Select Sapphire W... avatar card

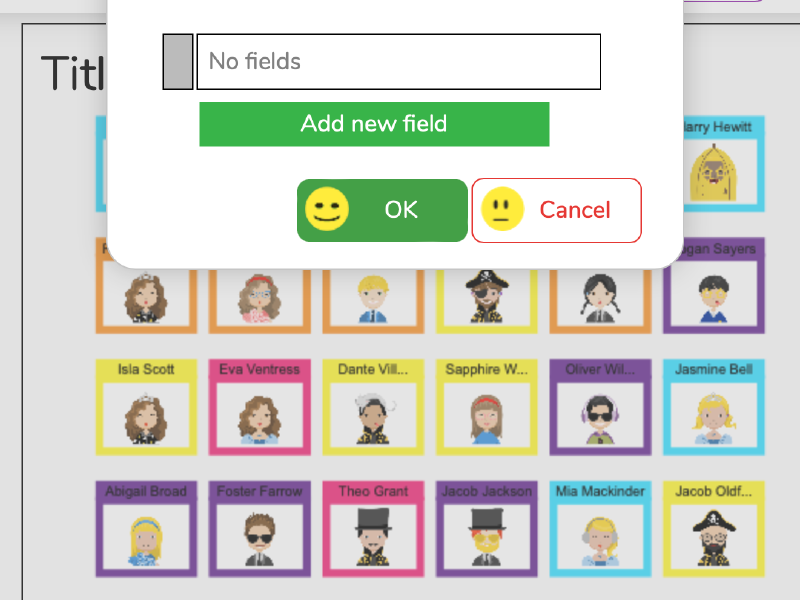[x=486, y=407]
